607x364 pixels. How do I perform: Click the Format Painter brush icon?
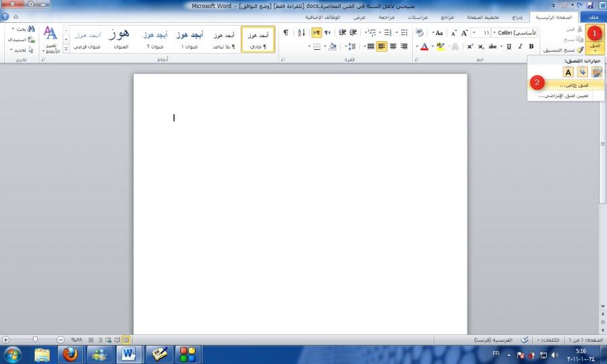click(580, 50)
